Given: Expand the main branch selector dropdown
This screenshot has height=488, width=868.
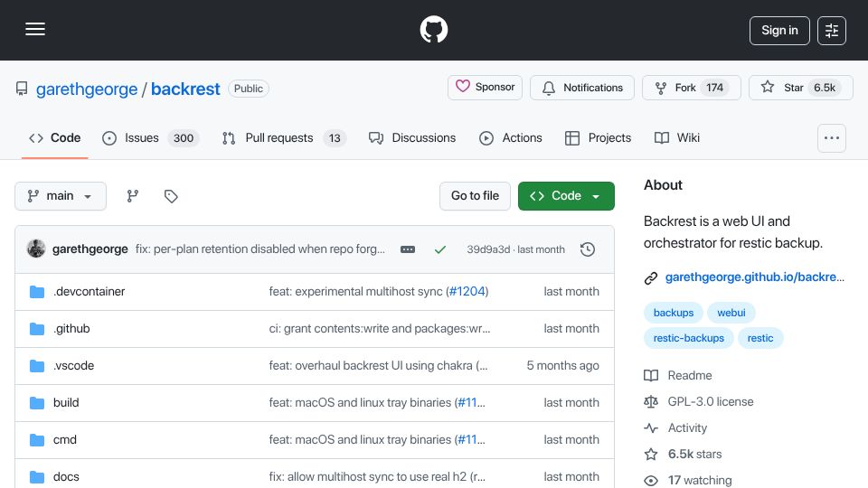Looking at the screenshot, I should tap(61, 196).
